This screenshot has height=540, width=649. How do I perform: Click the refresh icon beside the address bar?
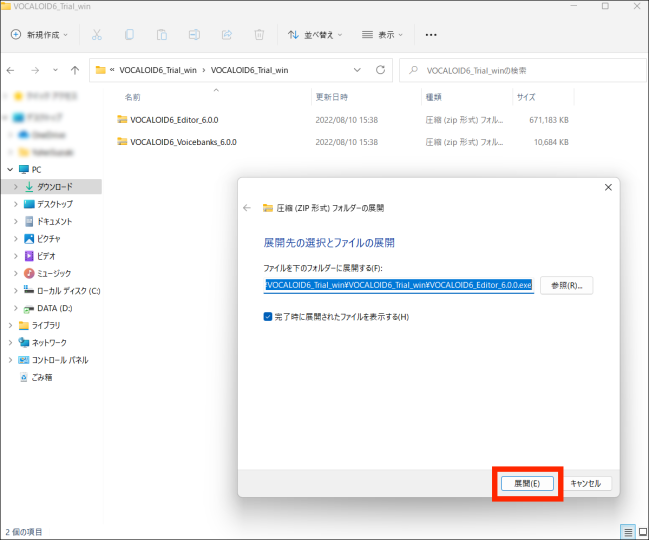(380, 70)
